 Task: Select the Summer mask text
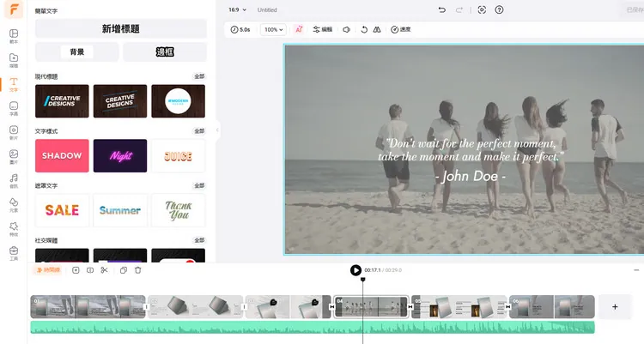(120, 210)
